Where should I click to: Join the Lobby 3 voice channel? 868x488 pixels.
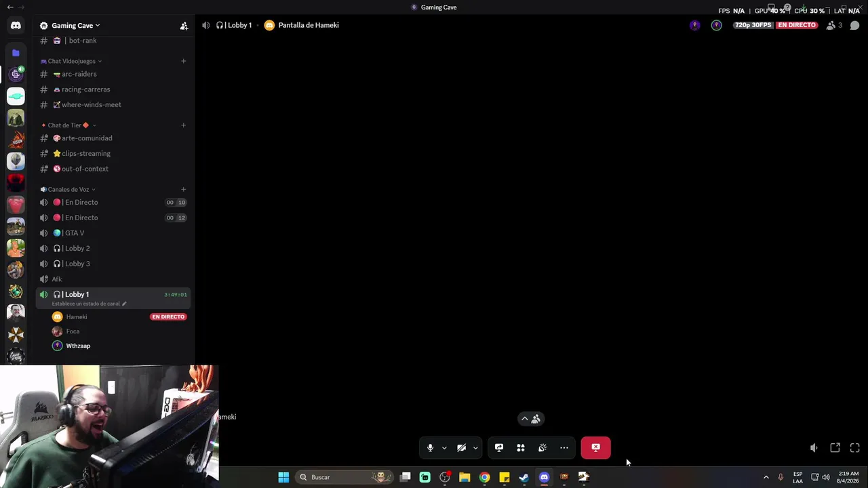click(x=113, y=264)
